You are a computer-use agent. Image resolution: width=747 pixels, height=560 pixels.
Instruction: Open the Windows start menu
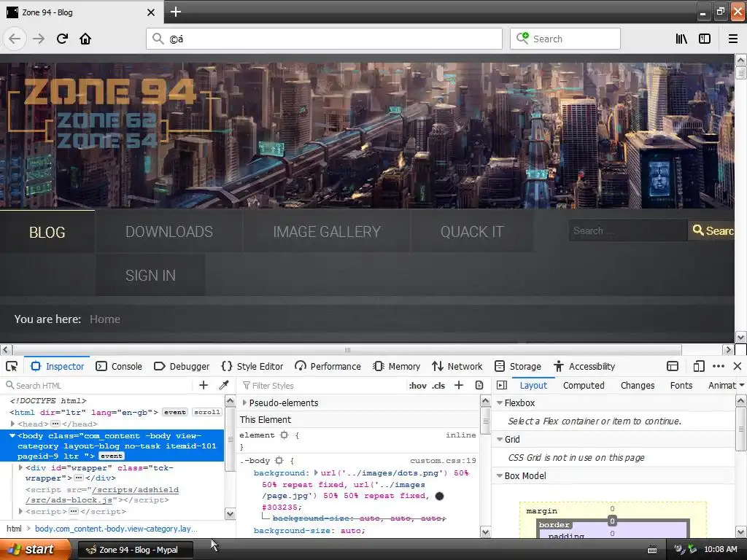coord(35,549)
